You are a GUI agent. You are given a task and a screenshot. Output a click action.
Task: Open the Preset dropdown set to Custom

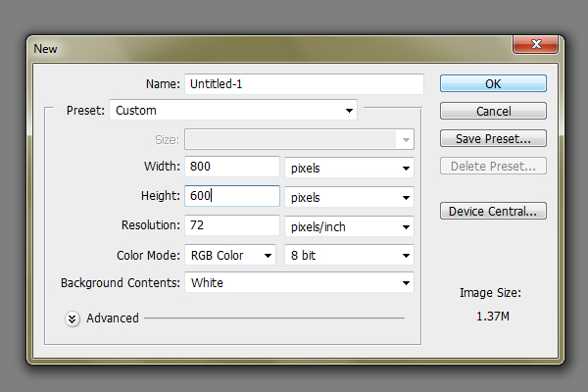coord(232,111)
